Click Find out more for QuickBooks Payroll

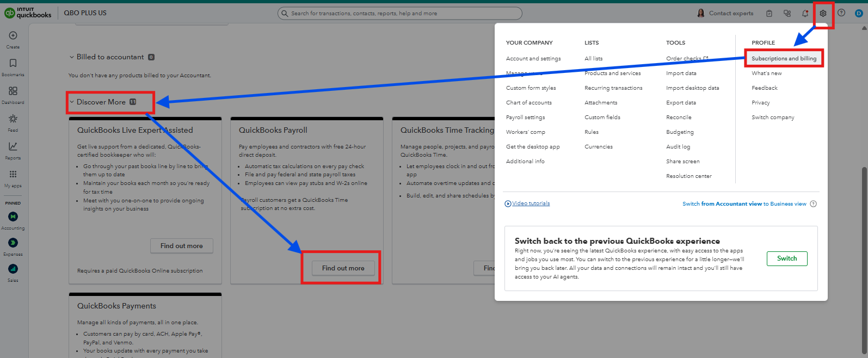coord(343,268)
